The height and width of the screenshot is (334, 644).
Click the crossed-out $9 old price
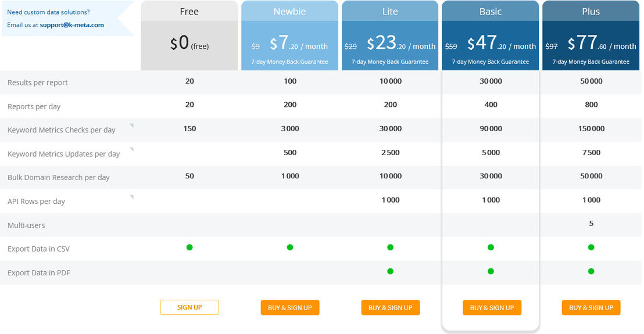coord(256,46)
